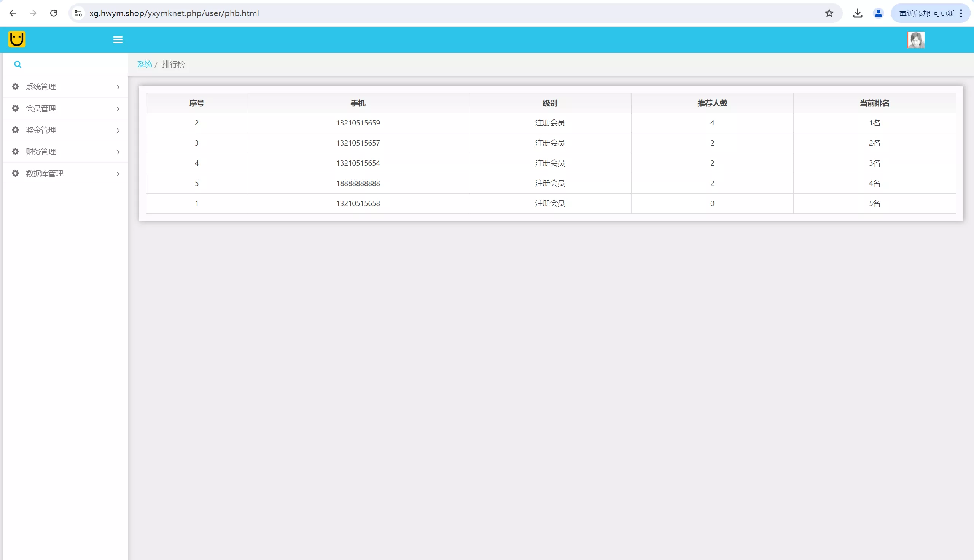Click the browser address bar URL
The image size is (974, 560).
tap(174, 13)
